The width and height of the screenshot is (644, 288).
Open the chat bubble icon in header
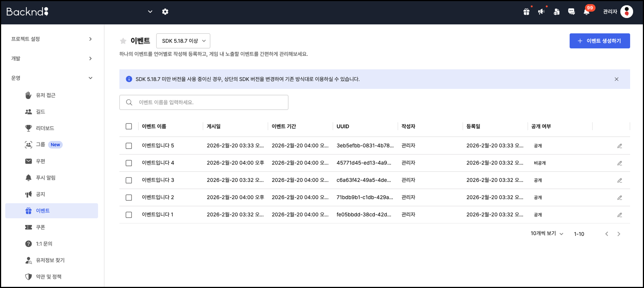point(572,12)
